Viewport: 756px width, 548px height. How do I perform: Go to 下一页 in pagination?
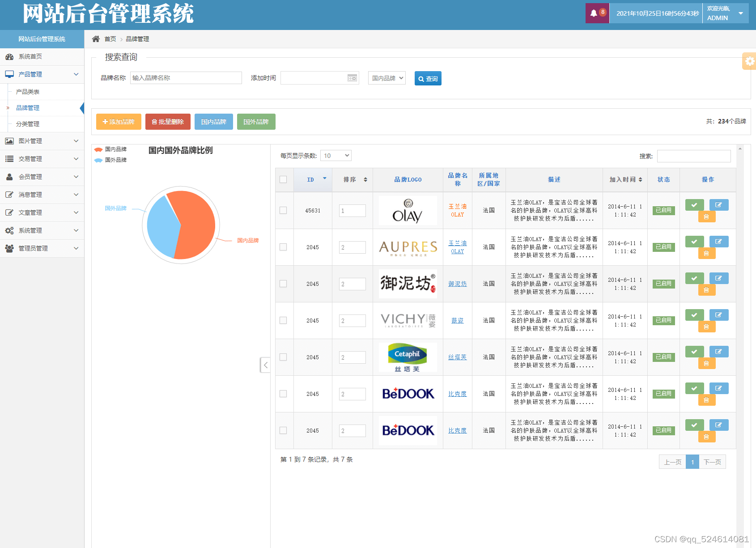tap(712, 462)
